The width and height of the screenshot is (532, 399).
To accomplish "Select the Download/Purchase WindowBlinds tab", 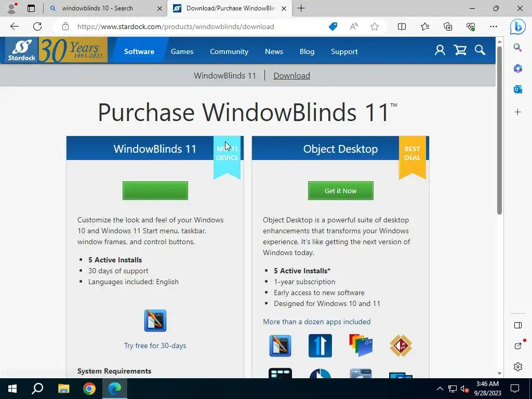I will pyautogui.click(x=231, y=8).
